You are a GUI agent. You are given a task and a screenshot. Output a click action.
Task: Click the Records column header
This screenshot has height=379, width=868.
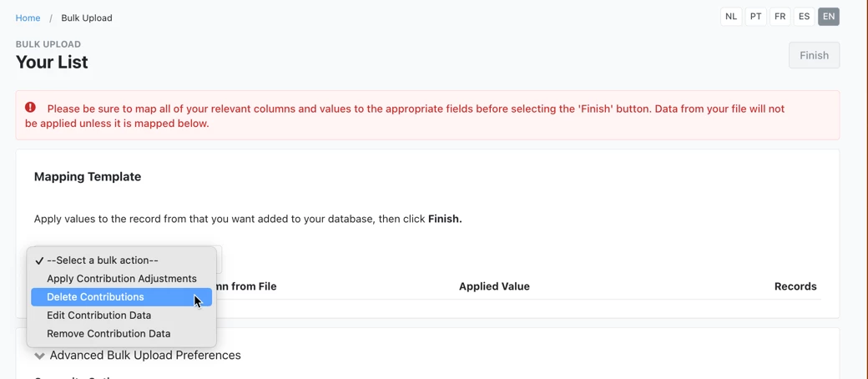pos(795,286)
